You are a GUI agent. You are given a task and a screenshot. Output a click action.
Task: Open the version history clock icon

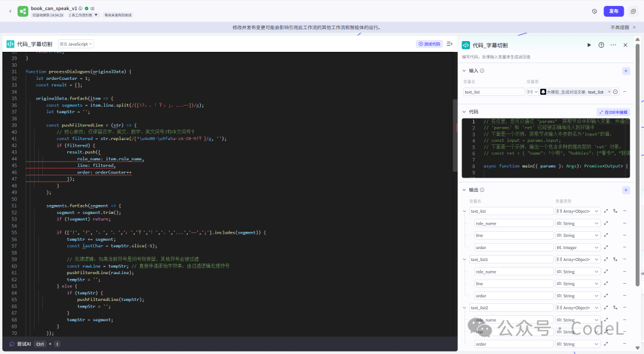tap(595, 11)
